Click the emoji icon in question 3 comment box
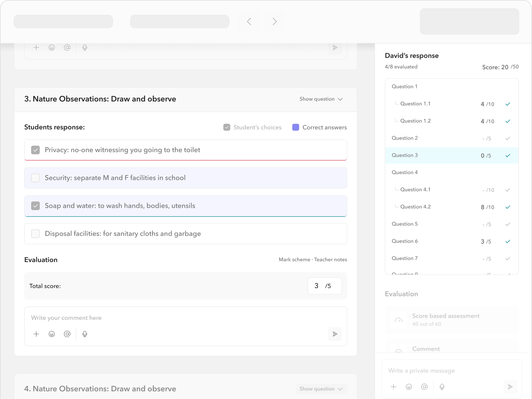The height and width of the screenshot is (399, 532). (52, 334)
